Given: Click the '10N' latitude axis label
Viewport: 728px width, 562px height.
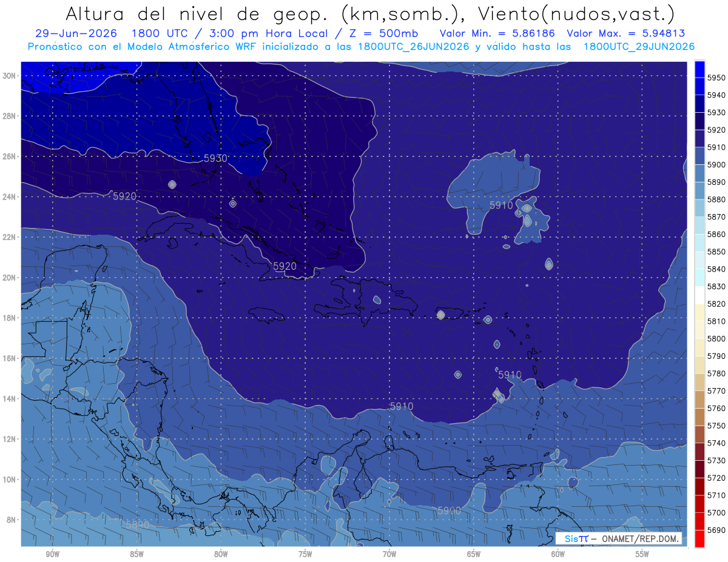Looking at the screenshot, I should [10, 480].
